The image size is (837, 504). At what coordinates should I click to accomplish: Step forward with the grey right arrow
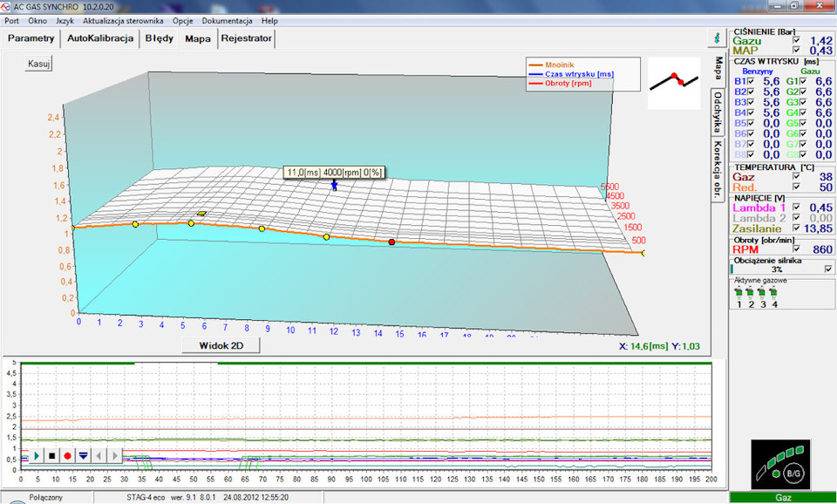pyautogui.click(x=114, y=456)
